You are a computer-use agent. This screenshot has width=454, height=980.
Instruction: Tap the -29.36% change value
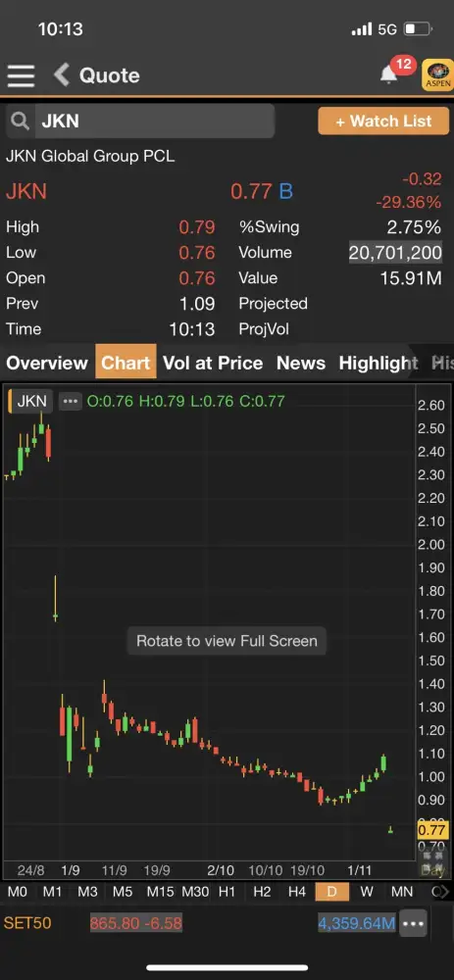[x=408, y=202]
